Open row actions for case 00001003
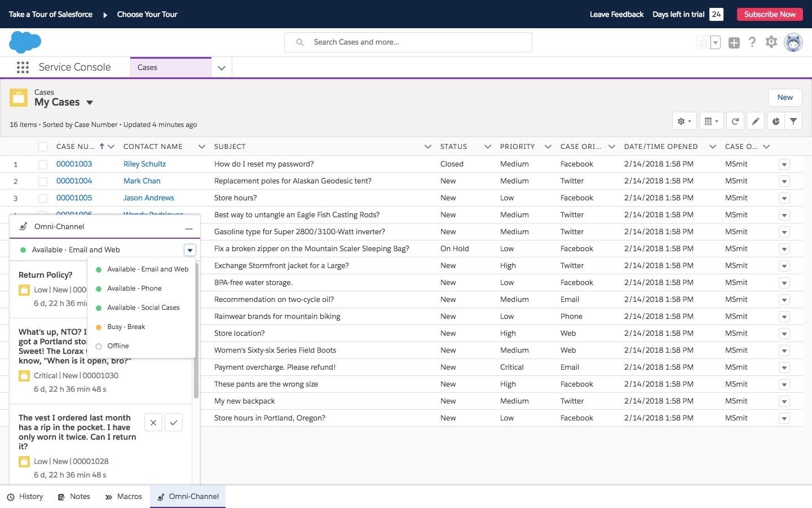This screenshot has width=812, height=508. 784,164
